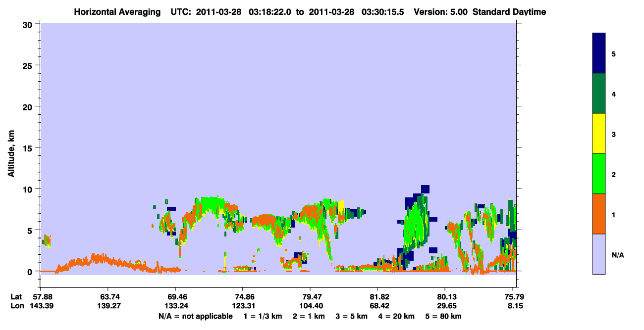
Task: Click the altitude tick label 30
Action: point(29,24)
